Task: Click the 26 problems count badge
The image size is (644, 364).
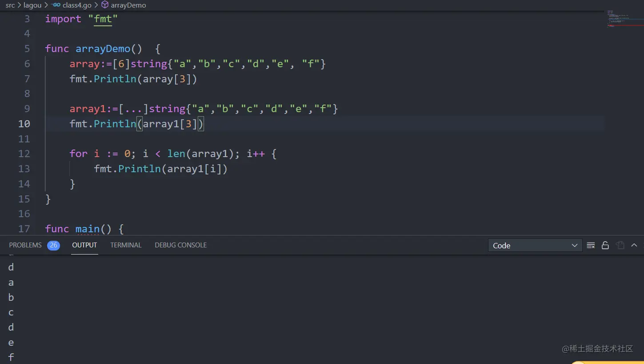Action: point(53,245)
